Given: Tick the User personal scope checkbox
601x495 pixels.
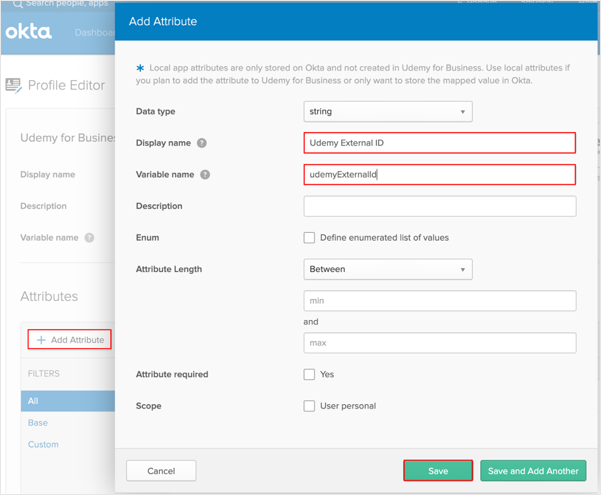Looking at the screenshot, I should (309, 406).
